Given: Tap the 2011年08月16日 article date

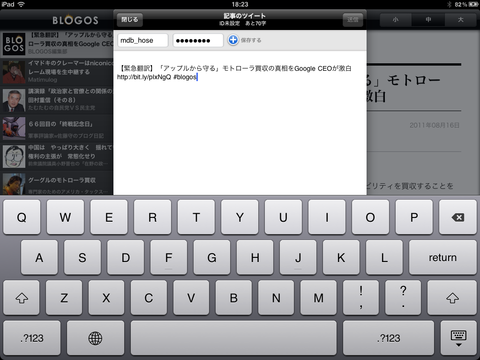Looking at the screenshot, I should tap(434, 125).
